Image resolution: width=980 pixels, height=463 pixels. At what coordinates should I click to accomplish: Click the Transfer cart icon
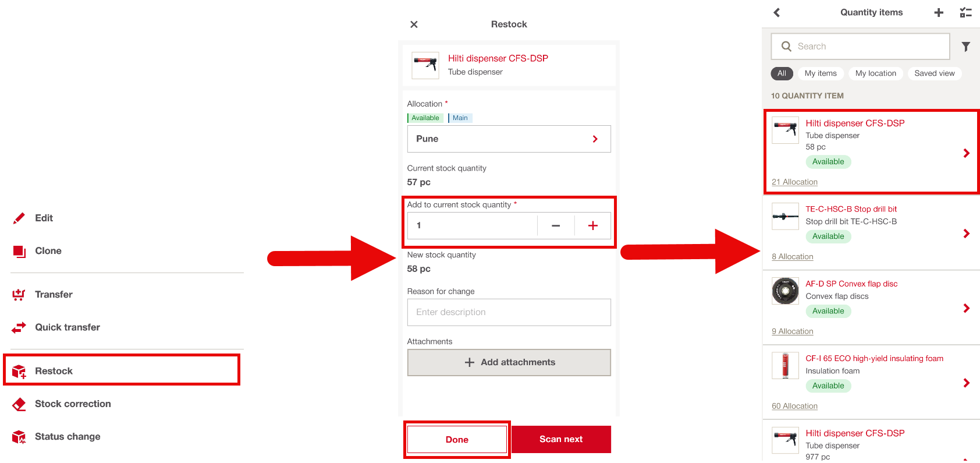click(x=19, y=295)
